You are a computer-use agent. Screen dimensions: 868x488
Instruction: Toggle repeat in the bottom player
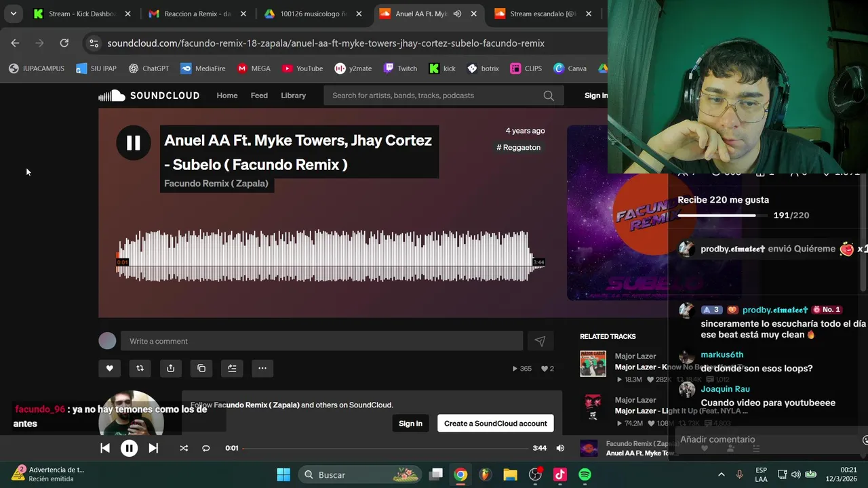(x=206, y=448)
